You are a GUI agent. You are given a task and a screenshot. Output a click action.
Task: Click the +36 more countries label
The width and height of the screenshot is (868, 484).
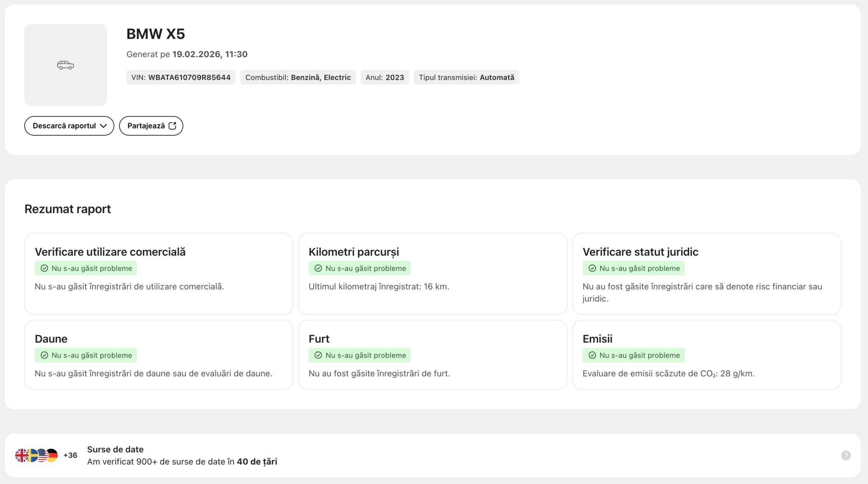click(x=70, y=455)
